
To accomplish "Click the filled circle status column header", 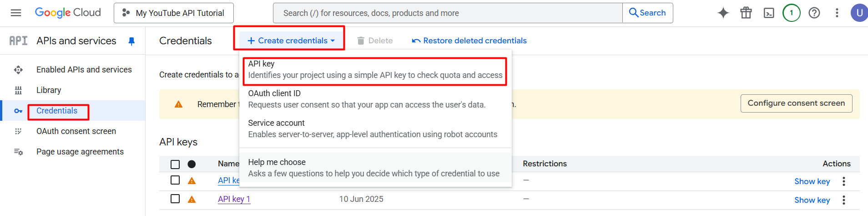I will 192,164.
